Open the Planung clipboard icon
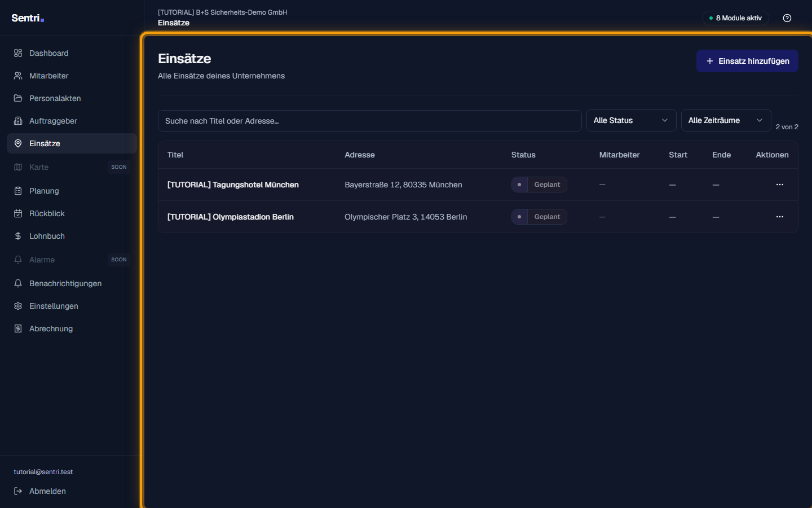The image size is (812, 508). point(18,191)
